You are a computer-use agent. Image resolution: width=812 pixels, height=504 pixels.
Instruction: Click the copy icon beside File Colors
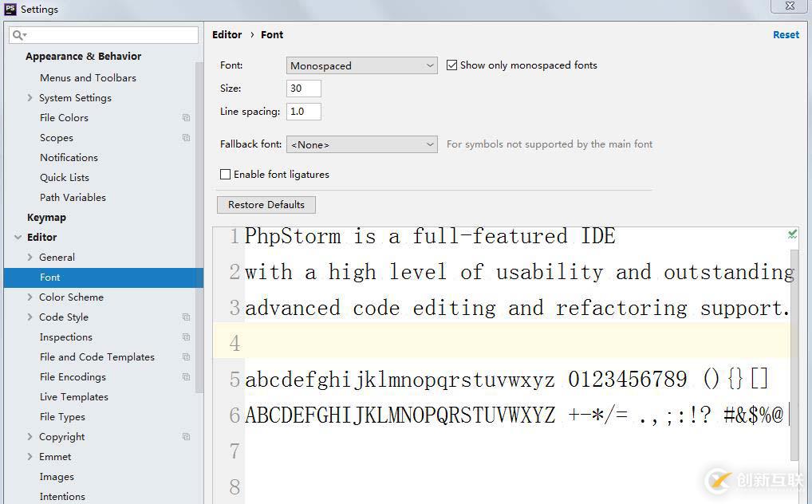(x=187, y=118)
